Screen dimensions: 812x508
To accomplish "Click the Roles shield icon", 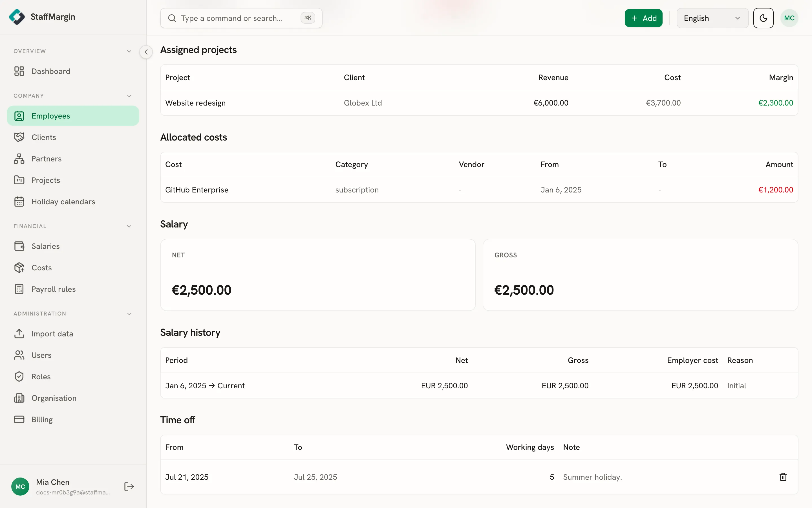I will 19,377.
